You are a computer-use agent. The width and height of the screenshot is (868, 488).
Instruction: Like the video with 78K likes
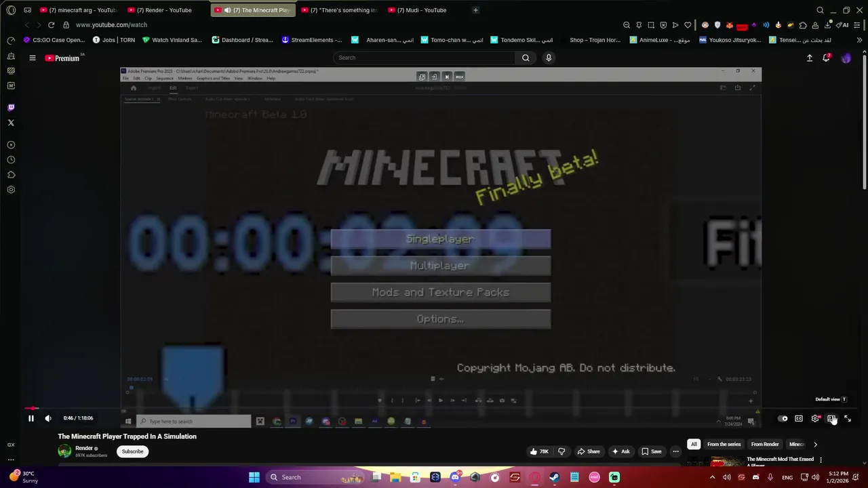[540, 451]
